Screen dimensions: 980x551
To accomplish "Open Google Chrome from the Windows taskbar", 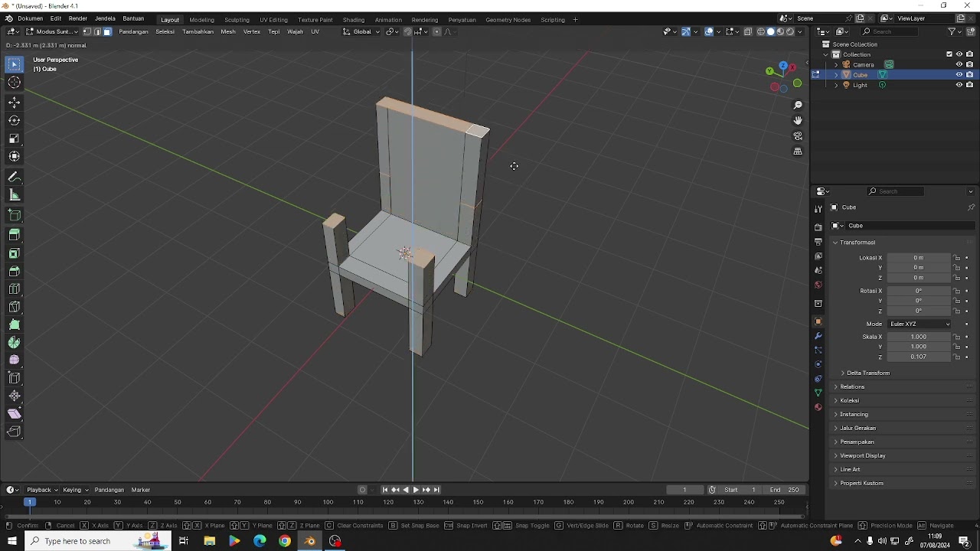I will point(285,541).
